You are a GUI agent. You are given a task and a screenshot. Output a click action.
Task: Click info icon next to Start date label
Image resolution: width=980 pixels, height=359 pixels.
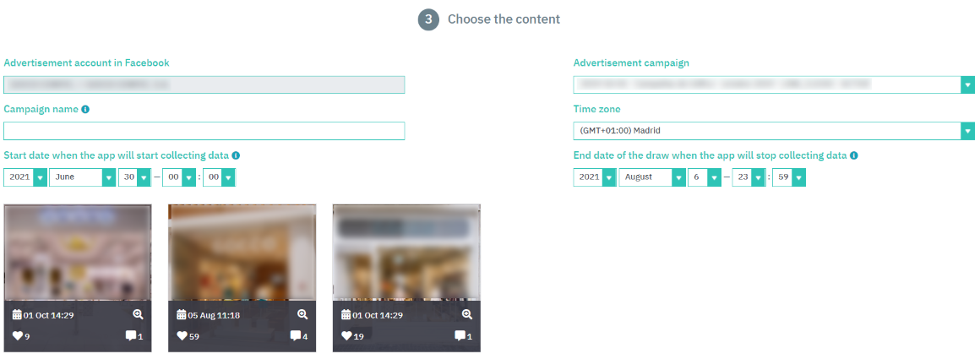(236, 155)
